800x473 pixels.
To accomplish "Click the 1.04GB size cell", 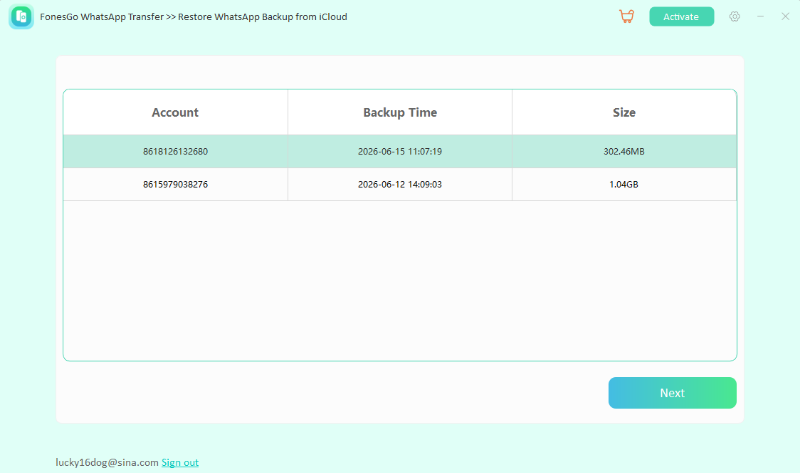I will click(x=623, y=184).
